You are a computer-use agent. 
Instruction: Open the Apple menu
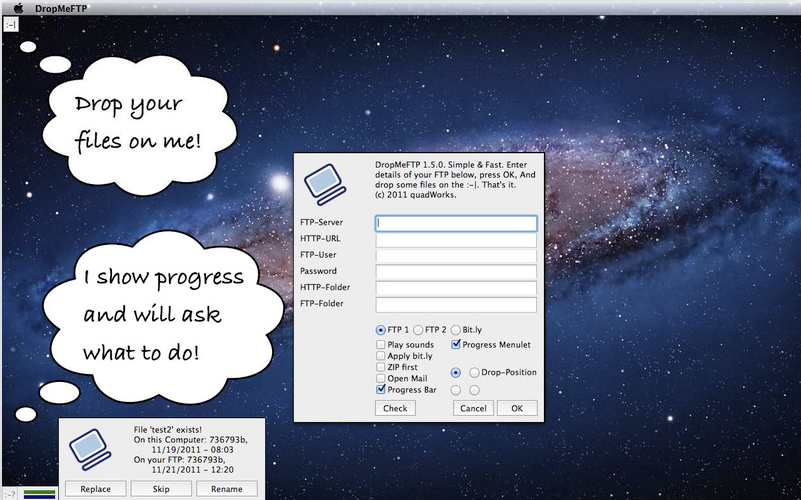coord(18,8)
